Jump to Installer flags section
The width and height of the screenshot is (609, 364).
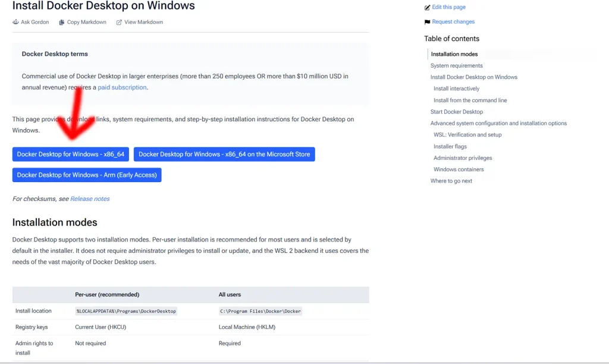point(450,146)
